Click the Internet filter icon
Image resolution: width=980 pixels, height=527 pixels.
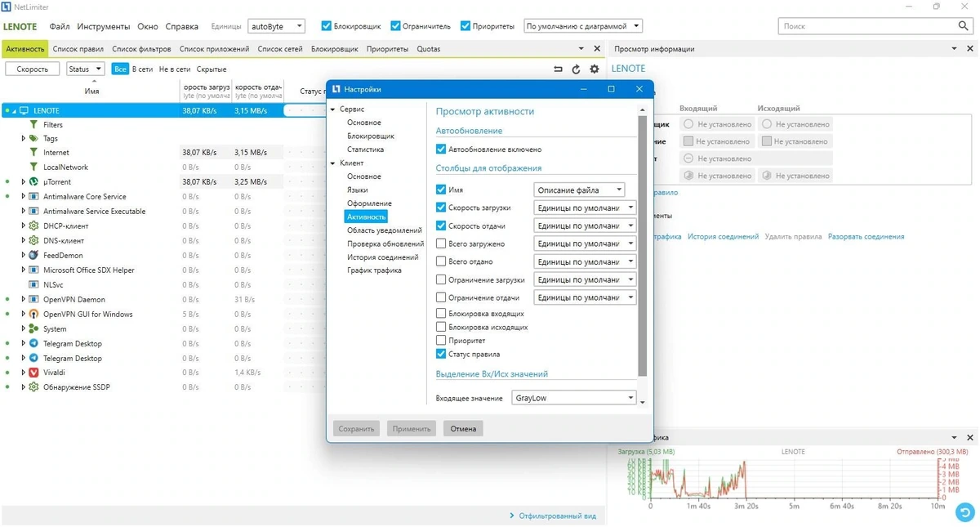[33, 153]
